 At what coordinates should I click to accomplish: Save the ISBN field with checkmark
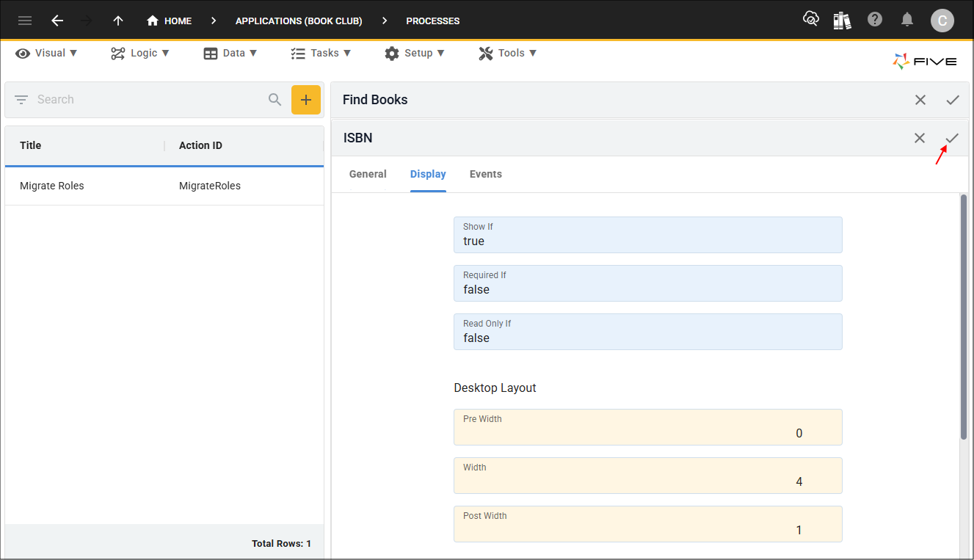point(952,138)
